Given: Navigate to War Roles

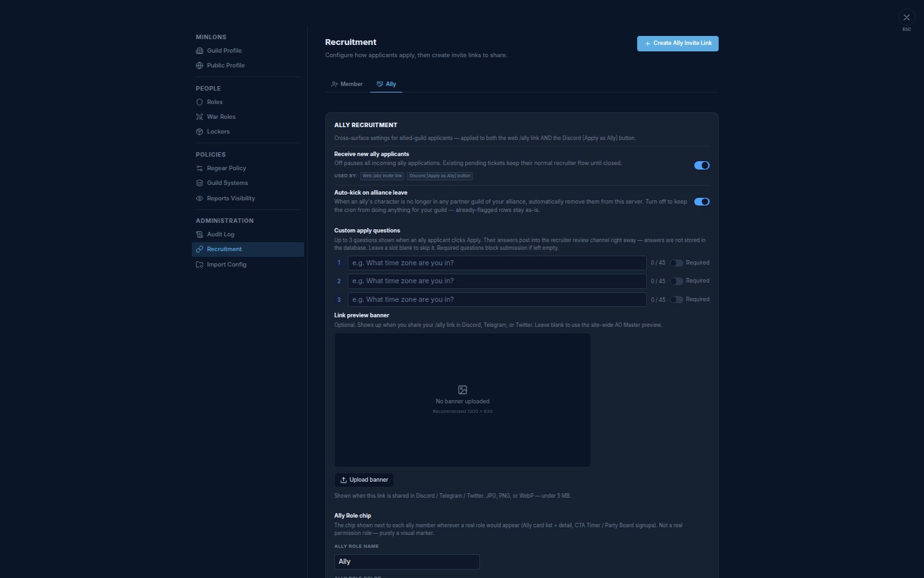Looking at the screenshot, I should (x=248, y=117).
